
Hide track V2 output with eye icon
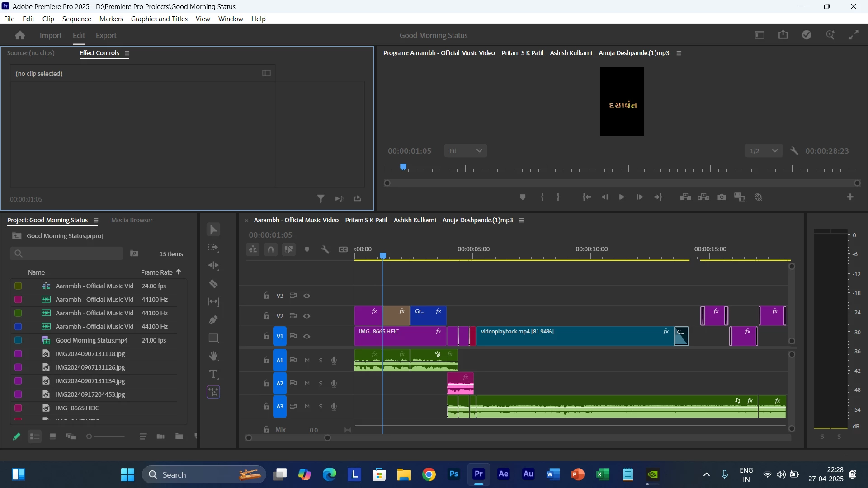coord(307,316)
